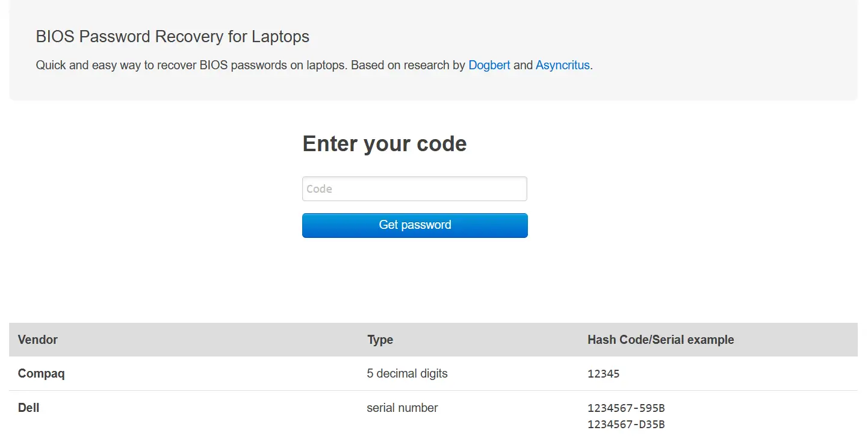This screenshot has height=436, width=868.
Task: Click the 1234567-595B serial example
Action: (x=626, y=408)
